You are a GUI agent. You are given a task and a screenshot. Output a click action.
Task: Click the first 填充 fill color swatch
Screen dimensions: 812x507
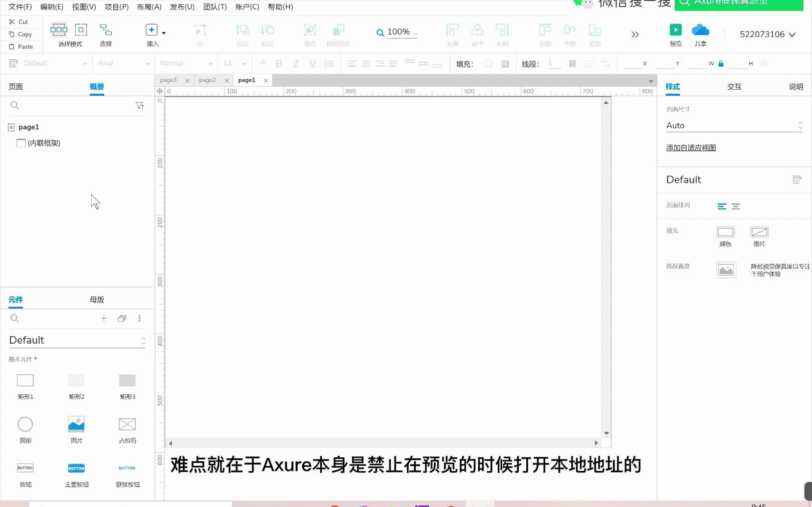tap(488, 64)
